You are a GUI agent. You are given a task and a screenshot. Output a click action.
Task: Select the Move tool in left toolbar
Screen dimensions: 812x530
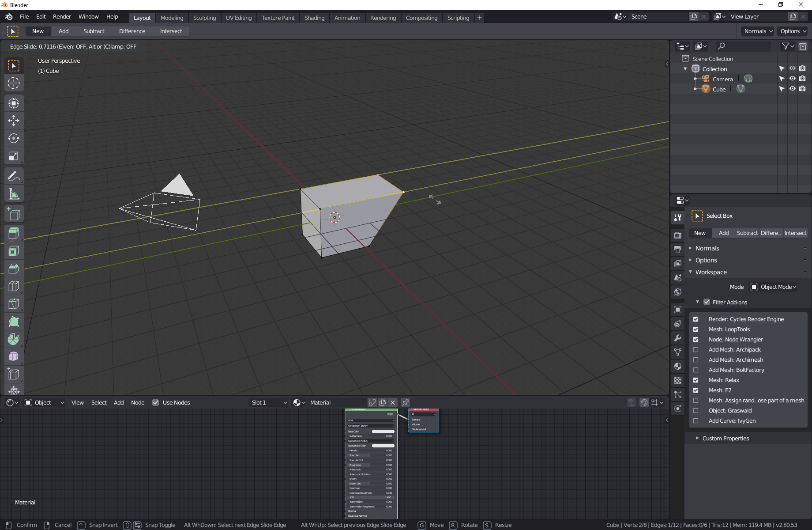click(14, 121)
